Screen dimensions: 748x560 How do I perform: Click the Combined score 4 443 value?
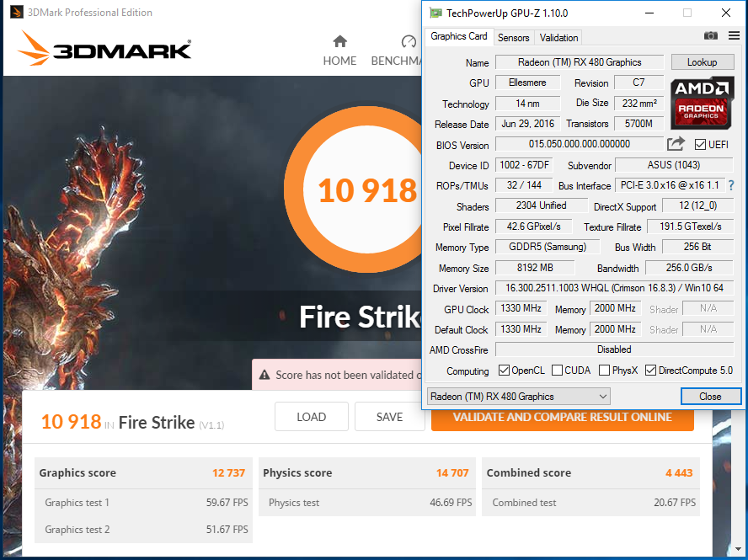[x=679, y=472]
